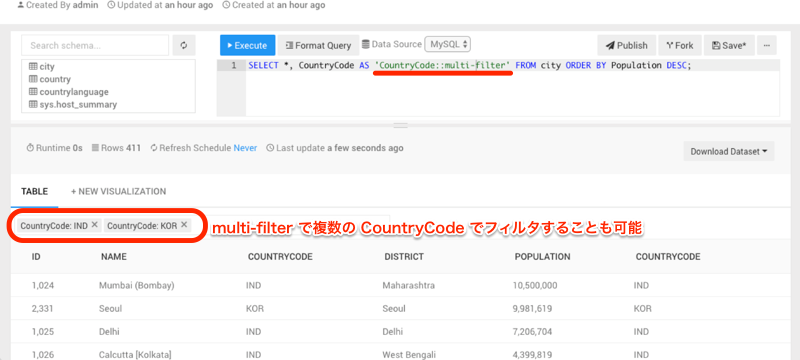This screenshot has height=360, width=800.
Task: Click the editor/results splitter handle
Action: [401, 125]
